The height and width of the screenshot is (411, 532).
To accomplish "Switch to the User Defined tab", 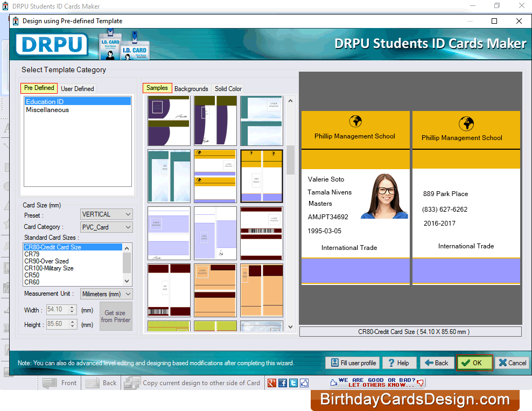I will point(78,88).
